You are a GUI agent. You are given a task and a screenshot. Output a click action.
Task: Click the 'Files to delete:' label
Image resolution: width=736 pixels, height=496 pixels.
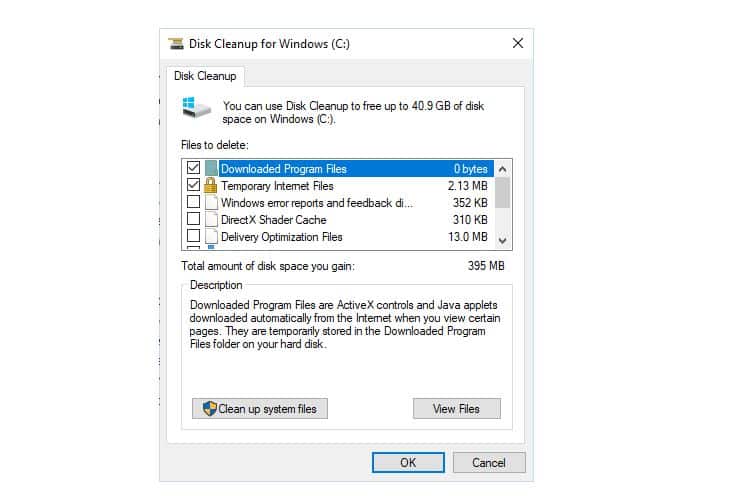click(x=215, y=145)
